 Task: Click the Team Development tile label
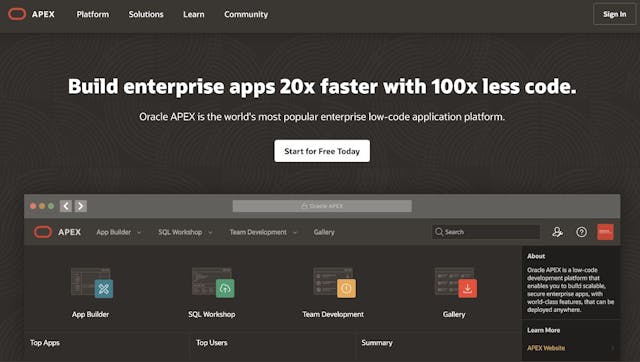[x=333, y=314]
